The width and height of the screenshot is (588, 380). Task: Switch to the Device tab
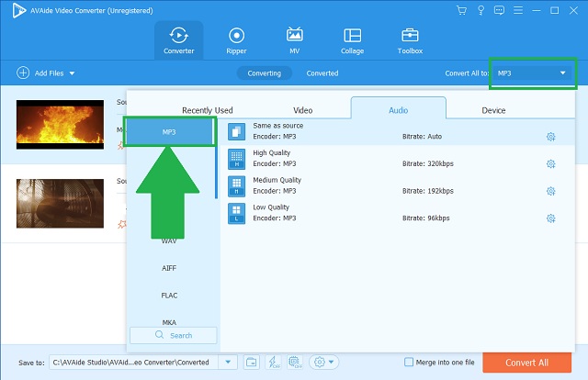[x=493, y=110]
